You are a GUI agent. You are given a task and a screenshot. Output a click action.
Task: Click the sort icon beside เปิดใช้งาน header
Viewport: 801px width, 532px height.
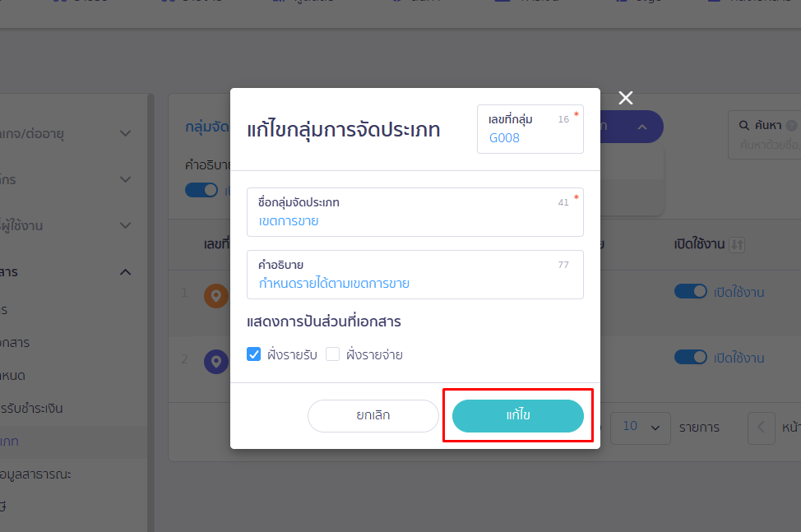(x=737, y=244)
